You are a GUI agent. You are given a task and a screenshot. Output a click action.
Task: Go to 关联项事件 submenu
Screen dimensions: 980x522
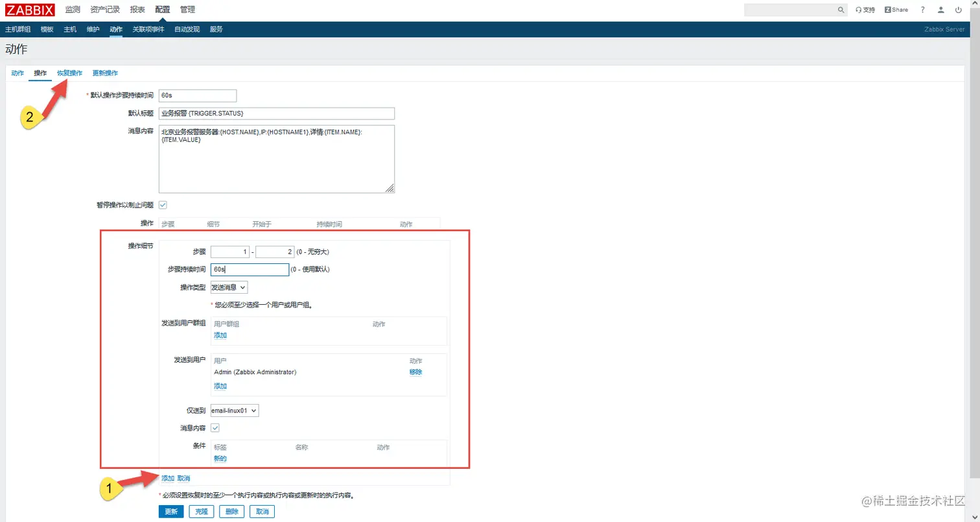[x=148, y=29]
